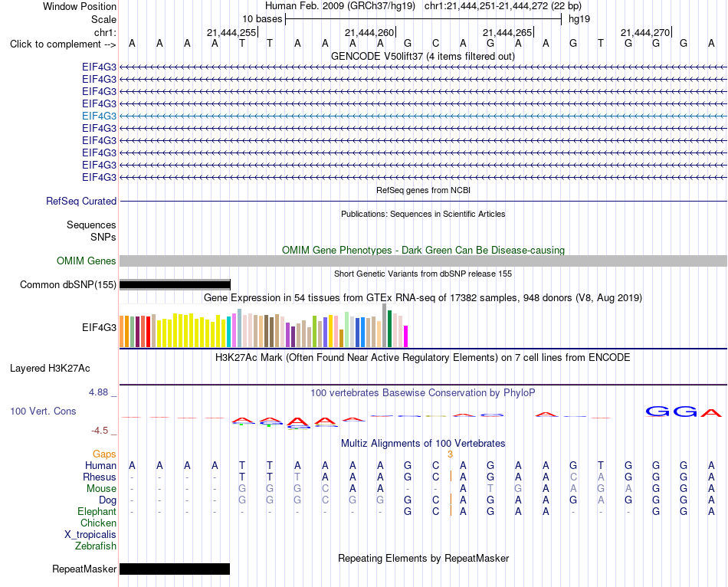Screen dimensions: 728x587
Task: Click the tallest gray bar in GTEx chart
Action: (x=385, y=326)
